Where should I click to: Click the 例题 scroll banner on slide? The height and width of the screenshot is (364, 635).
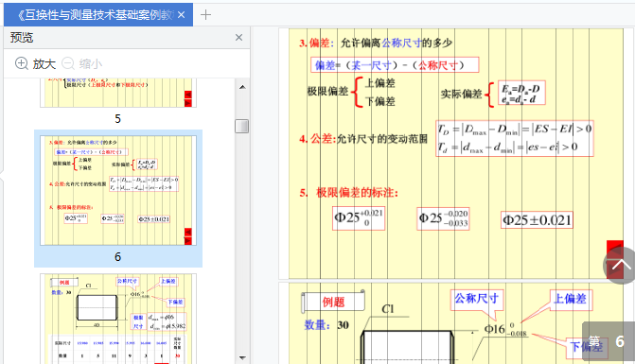coord(333,302)
